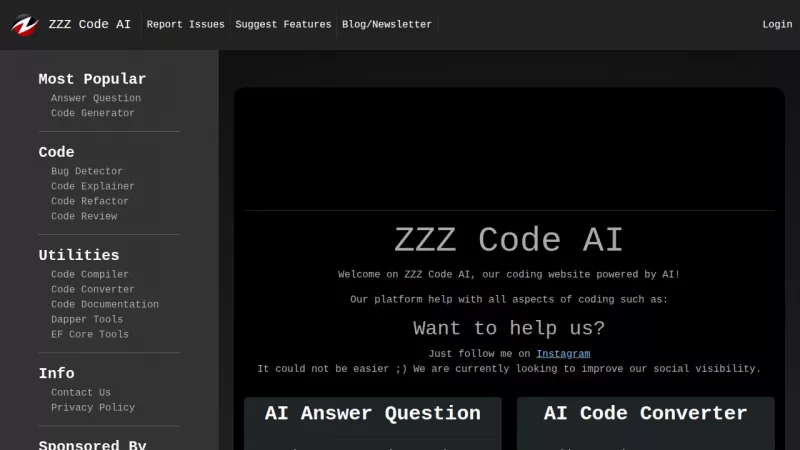
Task: Click the large ZZZ Code AI title
Action: (509, 240)
